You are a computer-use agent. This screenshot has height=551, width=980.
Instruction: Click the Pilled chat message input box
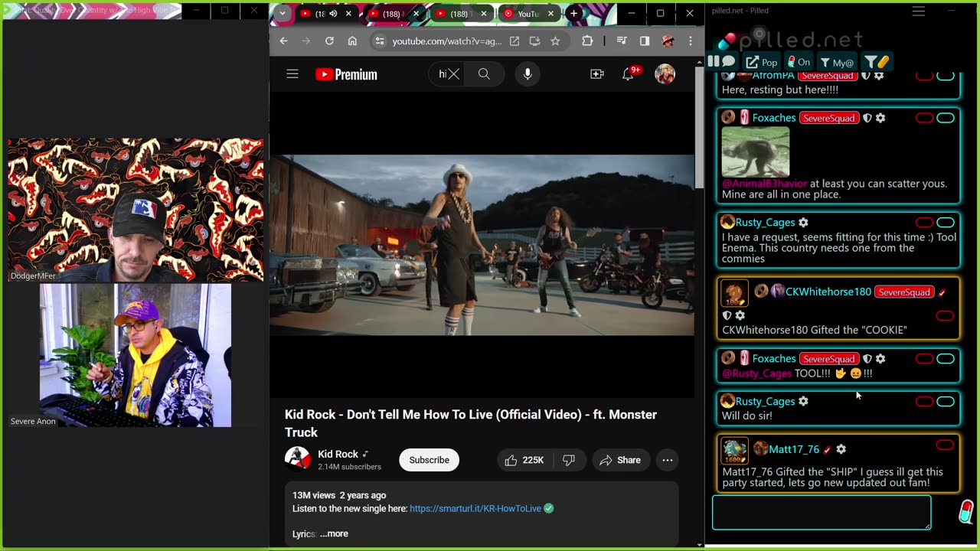pyautogui.click(x=822, y=513)
